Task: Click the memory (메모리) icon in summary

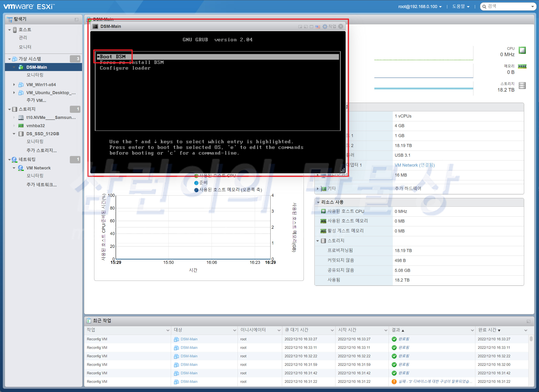Action: point(522,67)
